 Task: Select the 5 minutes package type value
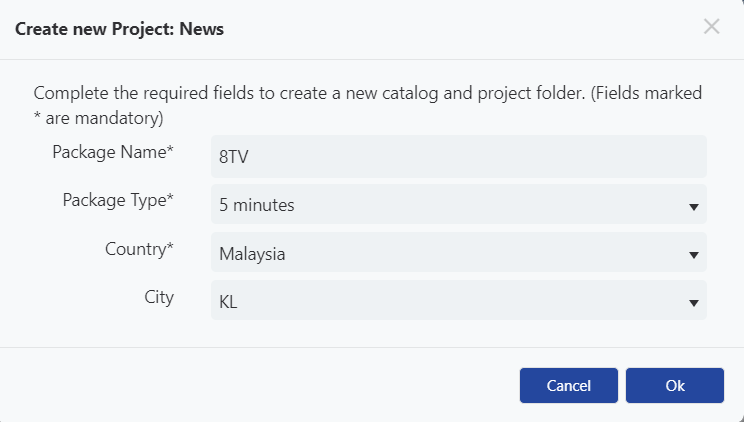[257, 205]
